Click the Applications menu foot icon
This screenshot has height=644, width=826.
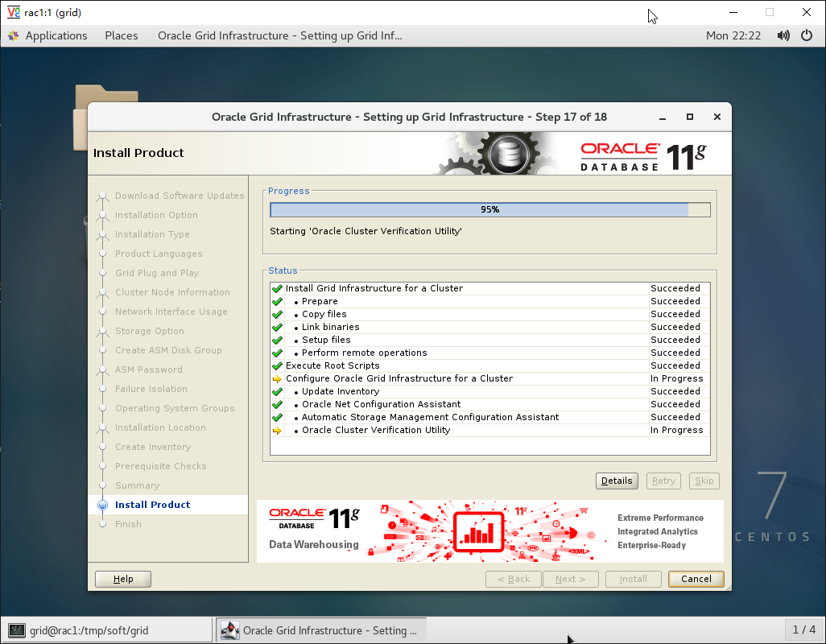(x=13, y=35)
